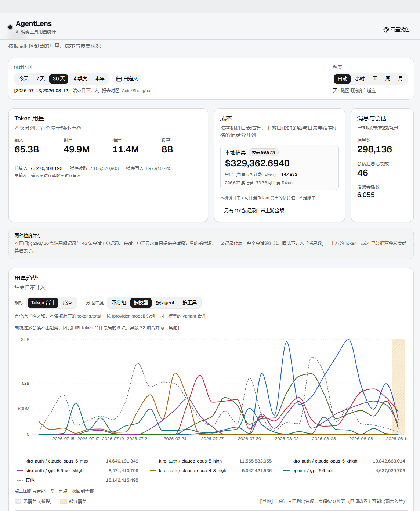This screenshot has width=420, height=511.
Task: Click the 无覆盖（断裂） legend swatch
Action: tap(18, 501)
